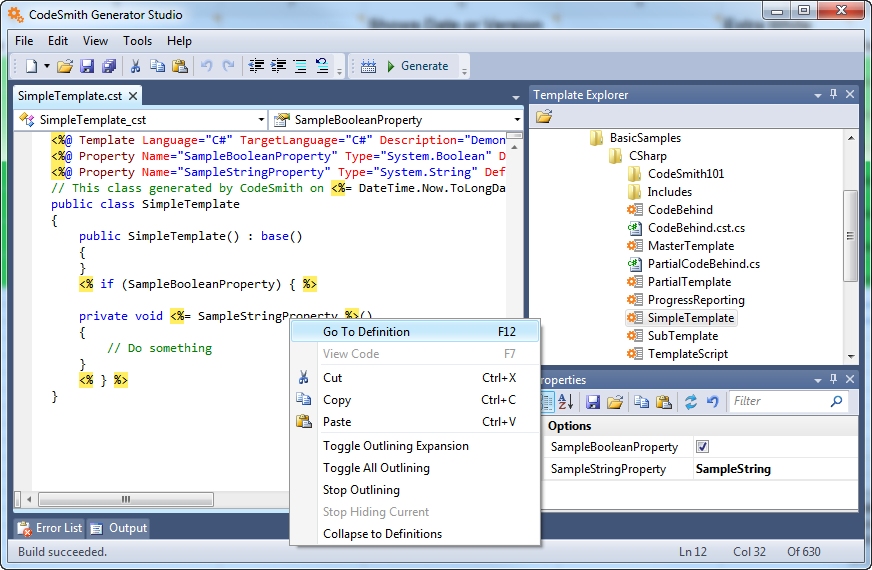This screenshot has height=570, width=872.
Task: Open the Edit menu
Action: tap(58, 41)
